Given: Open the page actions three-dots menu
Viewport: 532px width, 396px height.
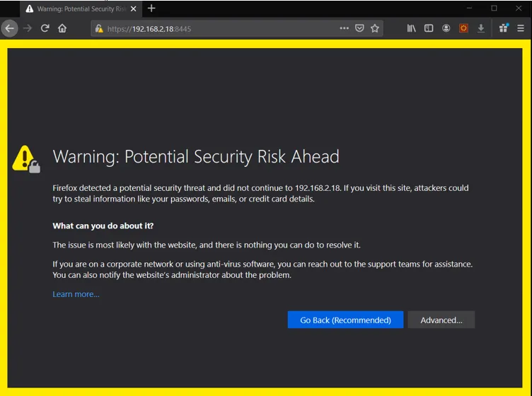Looking at the screenshot, I should click(344, 28).
